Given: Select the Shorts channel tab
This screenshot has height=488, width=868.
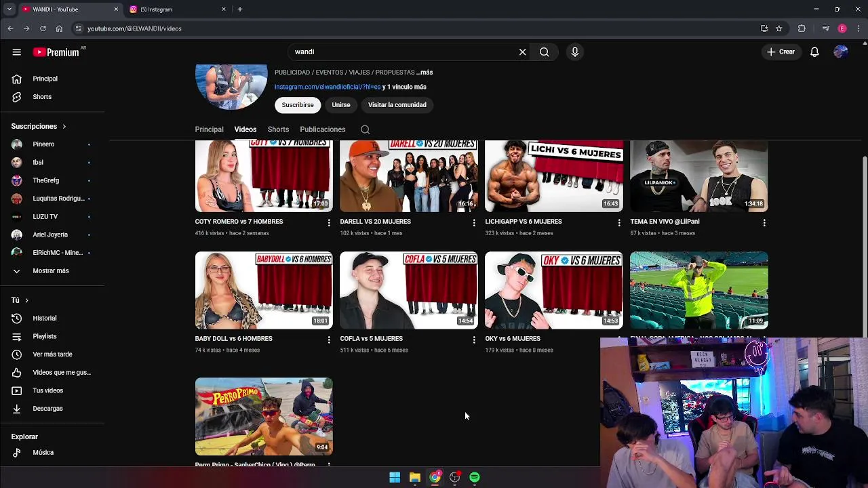Looking at the screenshot, I should click(278, 129).
